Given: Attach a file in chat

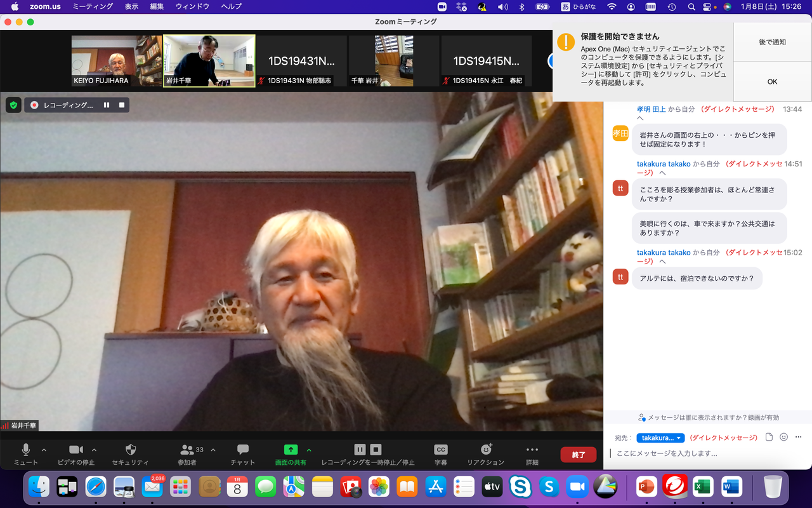Looking at the screenshot, I should (769, 437).
